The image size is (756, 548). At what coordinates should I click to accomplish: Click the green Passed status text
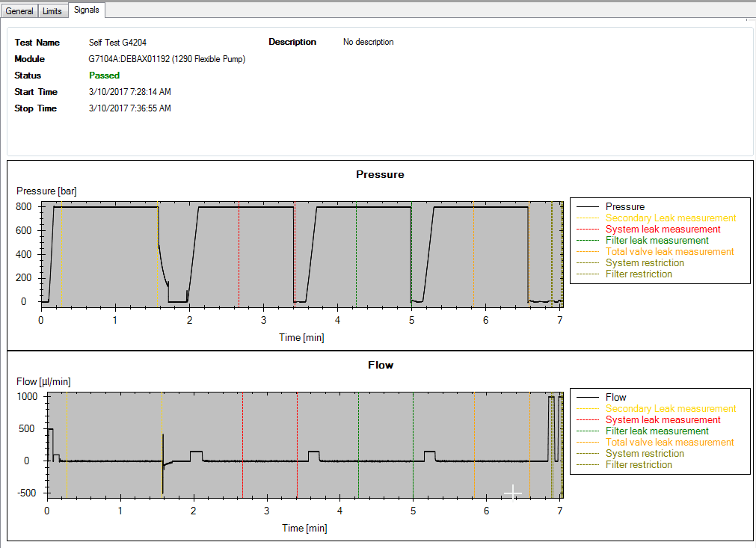pyautogui.click(x=104, y=76)
